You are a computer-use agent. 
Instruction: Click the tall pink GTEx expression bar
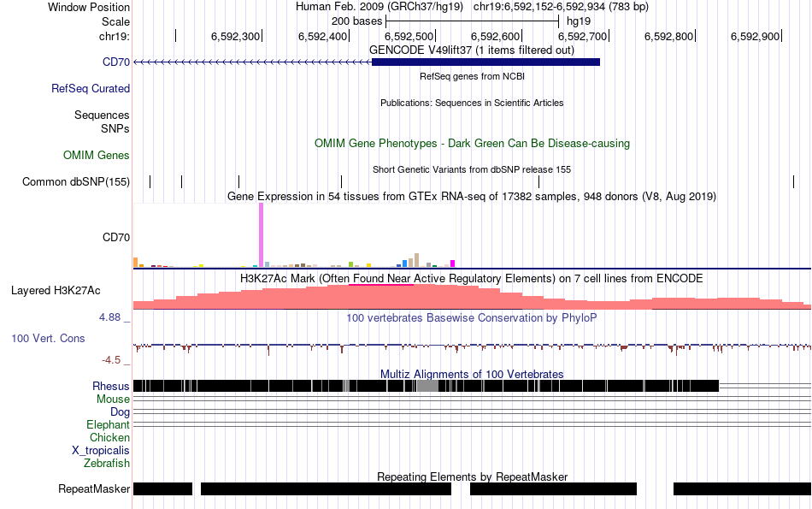tap(261, 234)
